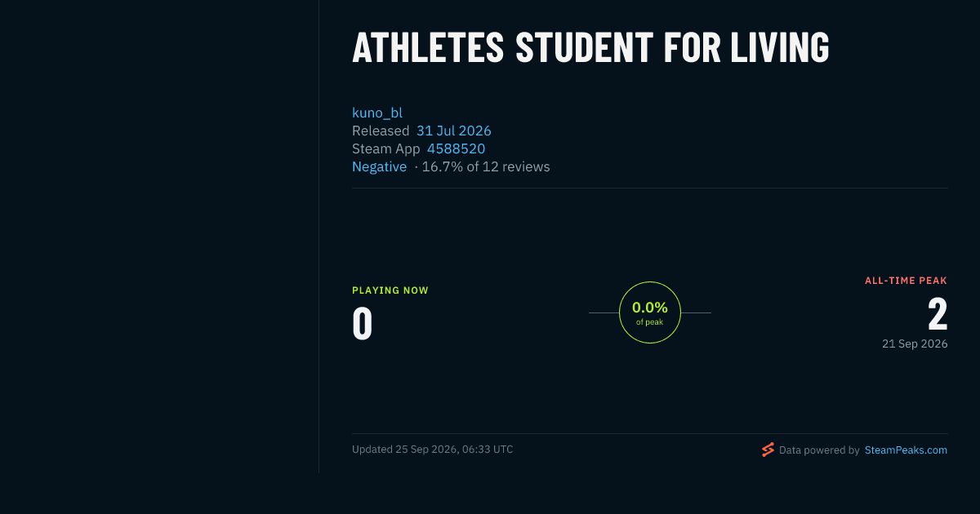Screen dimensions: 980x514
Task: Open developer kuno_bl link
Action: [376, 113]
